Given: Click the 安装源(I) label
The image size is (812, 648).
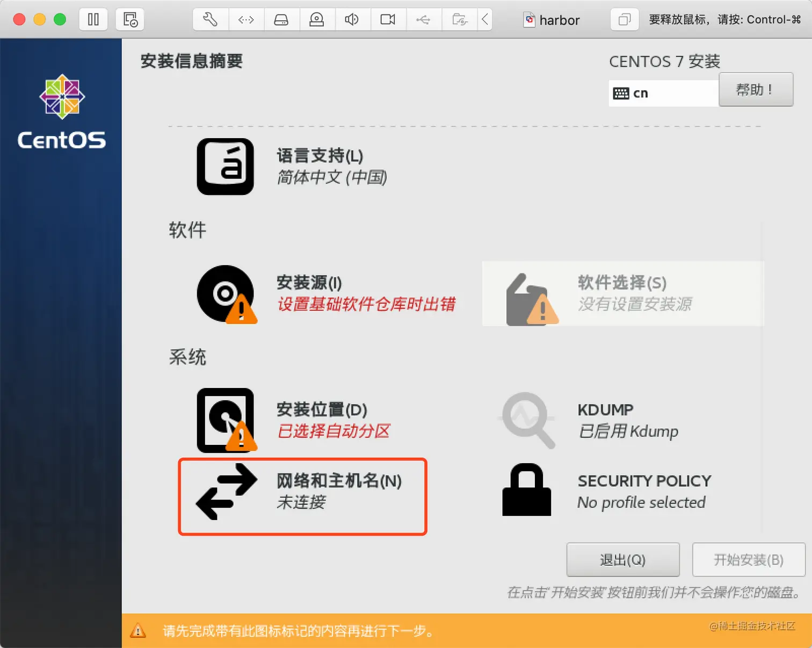Looking at the screenshot, I should coord(309,283).
